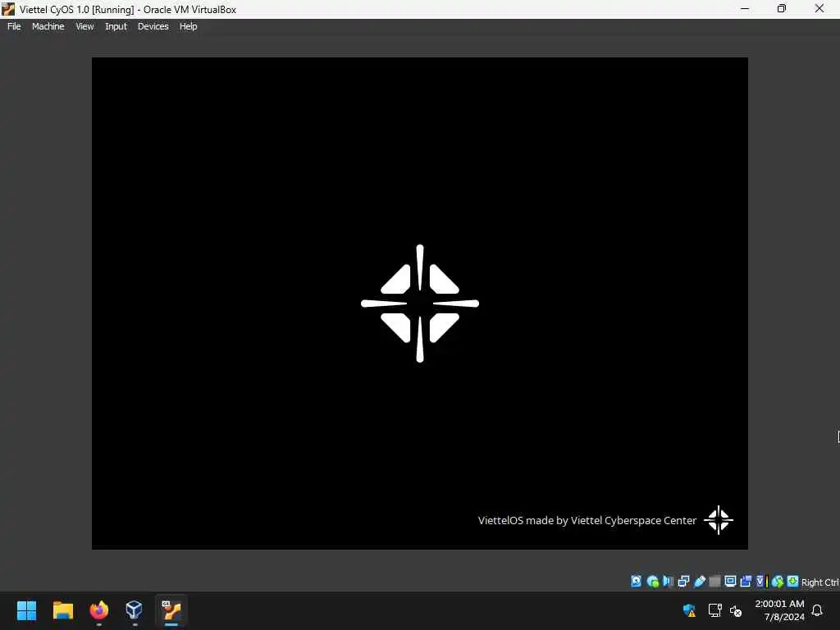The image size is (840, 630).
Task: Click the virtualization features V icon
Action: (x=760, y=582)
